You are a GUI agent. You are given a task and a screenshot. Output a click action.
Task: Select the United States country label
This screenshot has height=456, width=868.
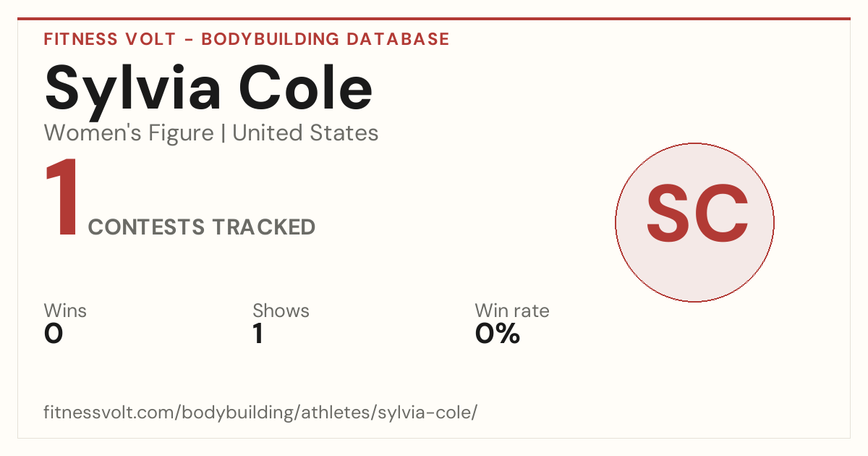305,133
